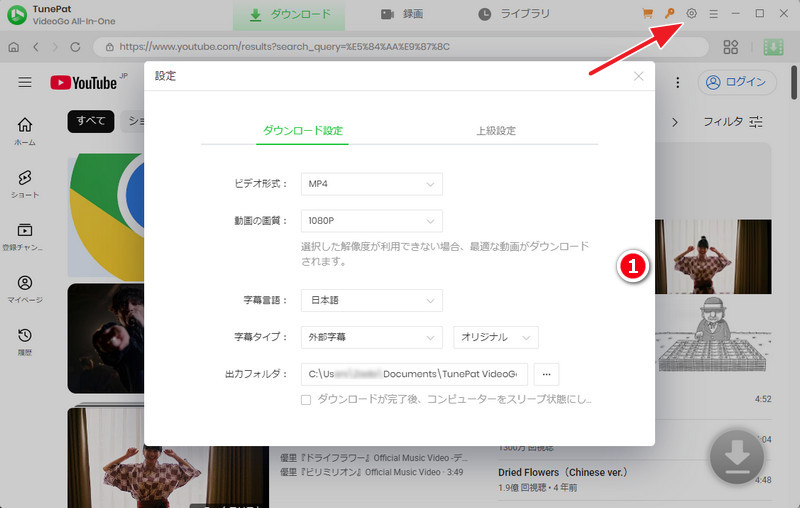Viewport: 800px width, 508px height.
Task: Click the 出力フォルダ path field
Action: coord(414,374)
